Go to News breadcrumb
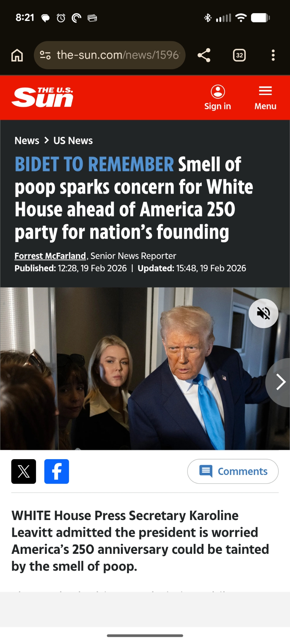 click(x=27, y=140)
